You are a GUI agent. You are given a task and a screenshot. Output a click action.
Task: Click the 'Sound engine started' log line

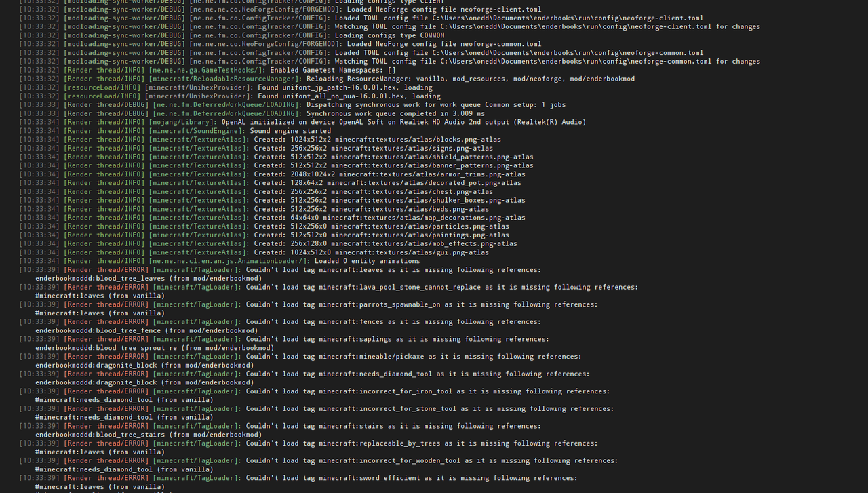[175, 131]
